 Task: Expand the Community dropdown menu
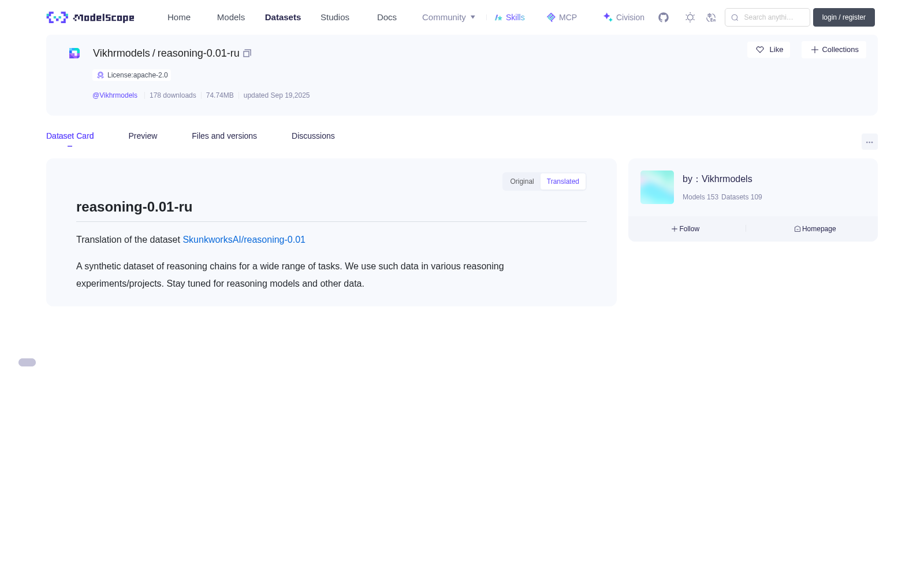pyautogui.click(x=449, y=17)
